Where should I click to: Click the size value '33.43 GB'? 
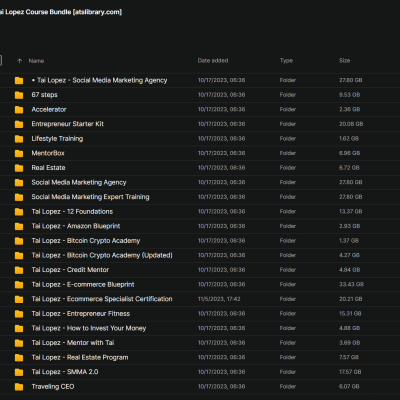point(351,284)
